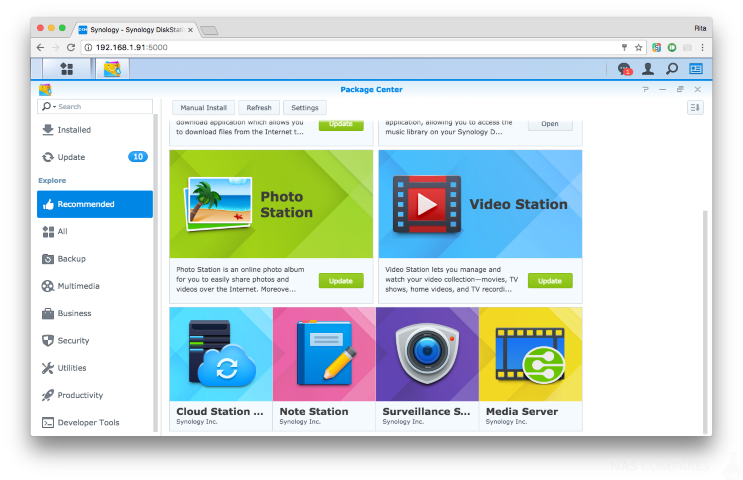Expand the search options dropdown arrow
The width and height of the screenshot is (743, 480).
tap(54, 107)
